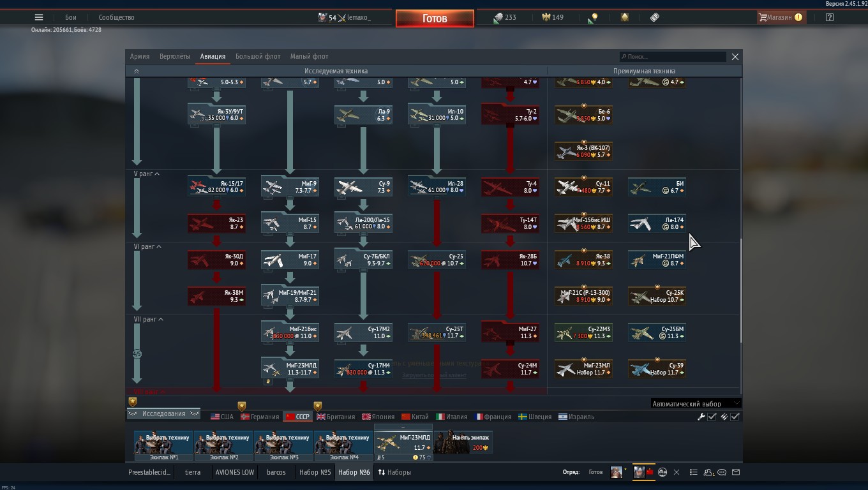The width and height of the screenshot is (868, 490).
Task: Select Су-25 attacker card
Action: pos(437,259)
